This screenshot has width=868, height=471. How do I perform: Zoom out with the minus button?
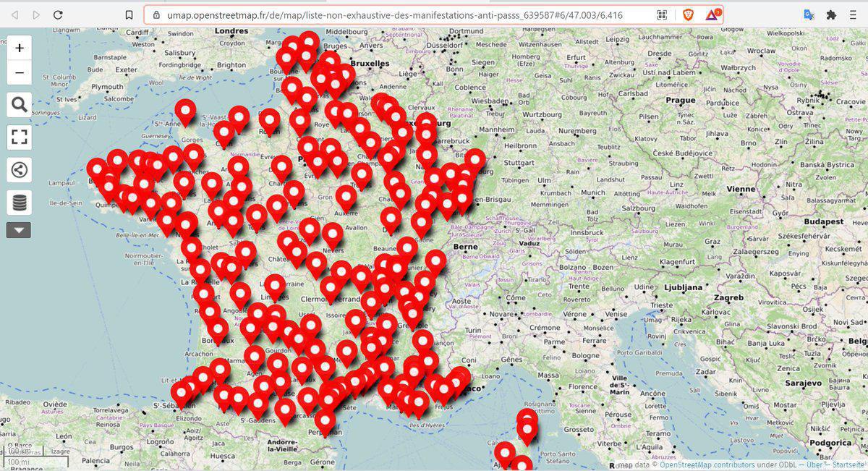19,72
